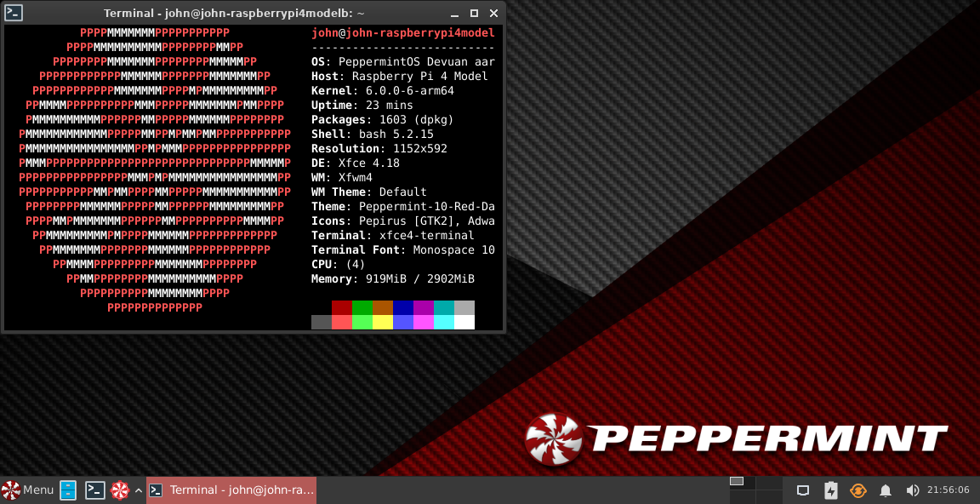
Task: Expand the panel launcher chevron arrow
Action: pos(138,490)
